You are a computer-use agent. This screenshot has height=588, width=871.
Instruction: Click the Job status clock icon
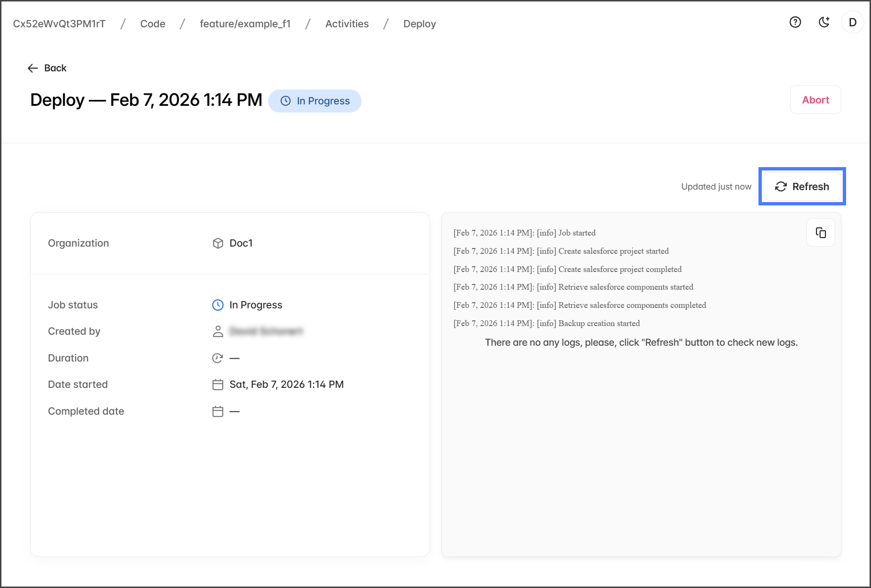pos(218,305)
